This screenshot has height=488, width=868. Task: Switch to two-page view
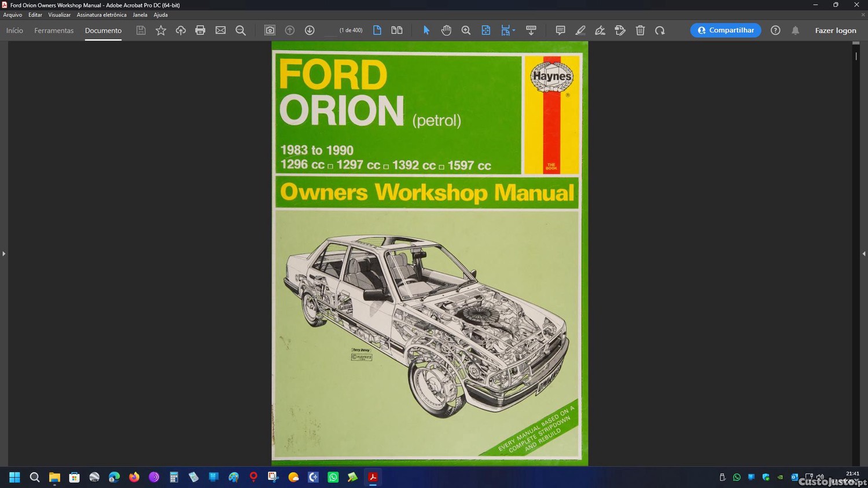coord(397,30)
